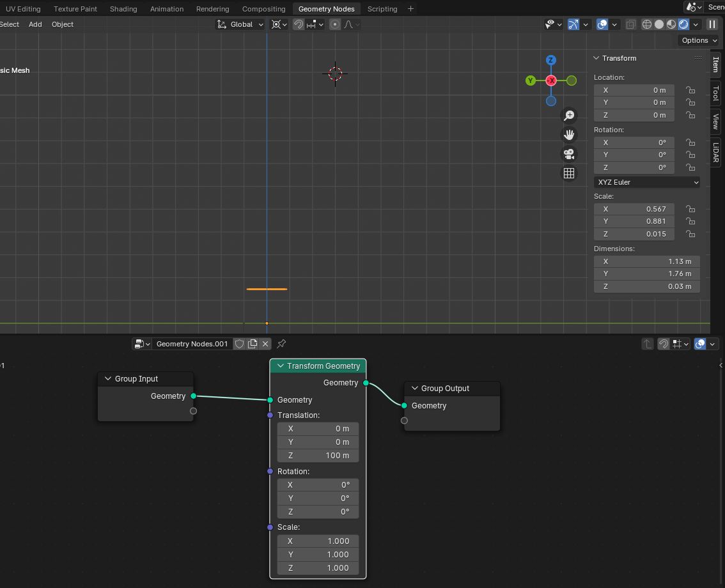The width and height of the screenshot is (725, 588).
Task: Open node editor snap type dropdown
Action: [681, 344]
